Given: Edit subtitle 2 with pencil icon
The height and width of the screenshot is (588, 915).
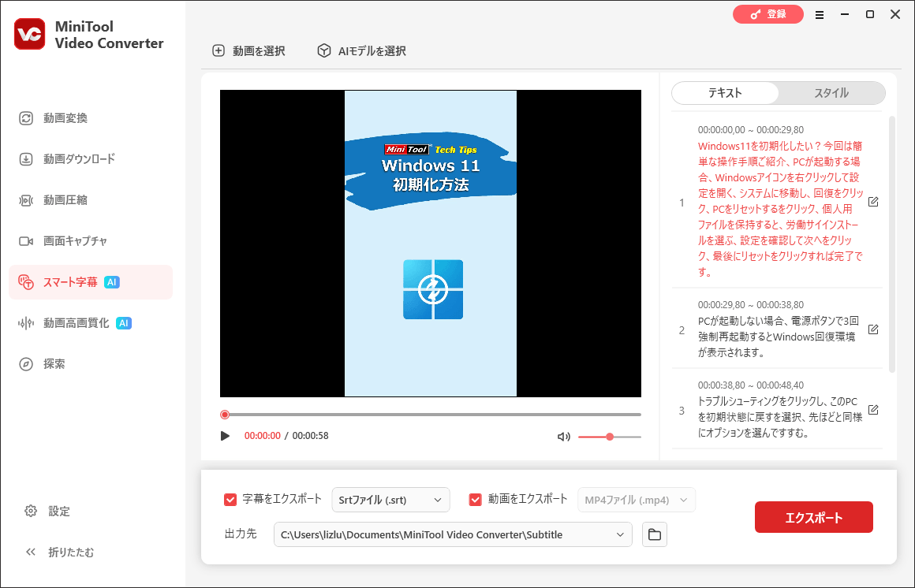Looking at the screenshot, I should pos(873,329).
